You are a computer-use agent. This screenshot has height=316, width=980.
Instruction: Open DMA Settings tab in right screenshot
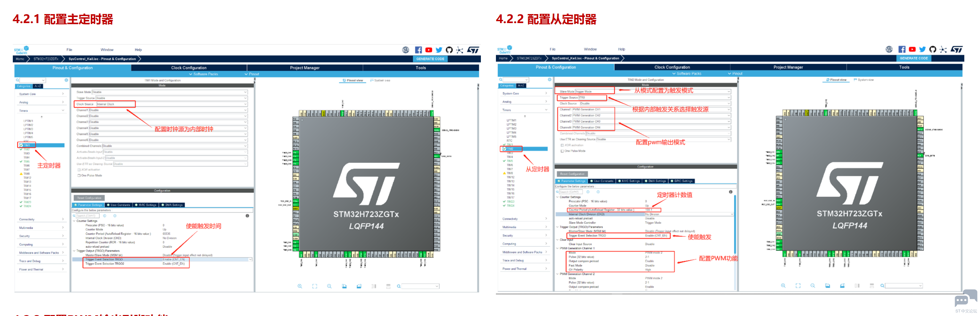click(655, 181)
